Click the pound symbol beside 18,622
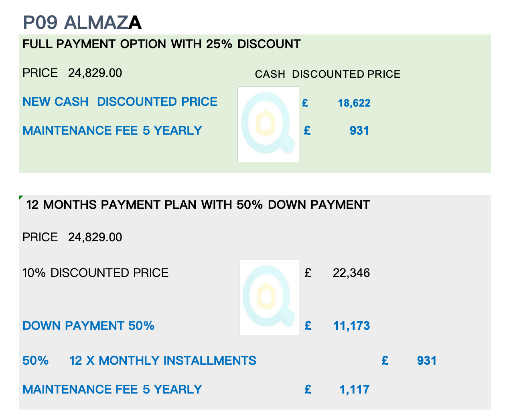 click(305, 103)
